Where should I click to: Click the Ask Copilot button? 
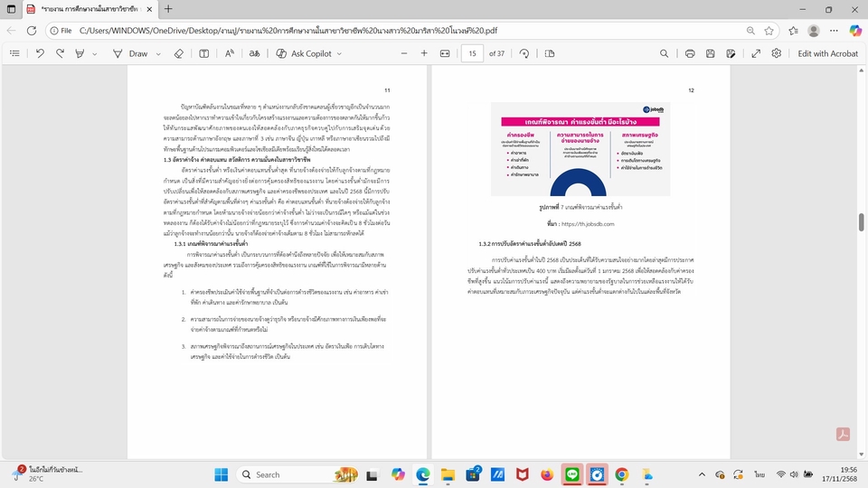pyautogui.click(x=304, y=53)
